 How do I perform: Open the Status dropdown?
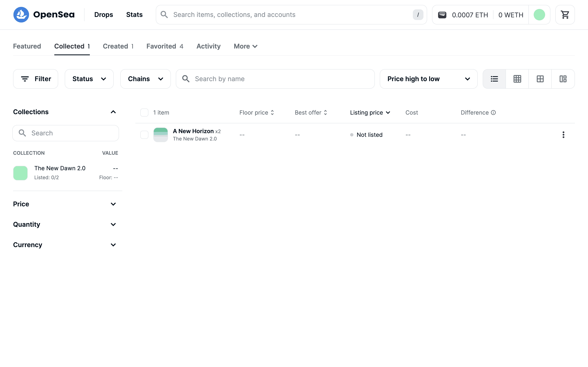pos(89,79)
